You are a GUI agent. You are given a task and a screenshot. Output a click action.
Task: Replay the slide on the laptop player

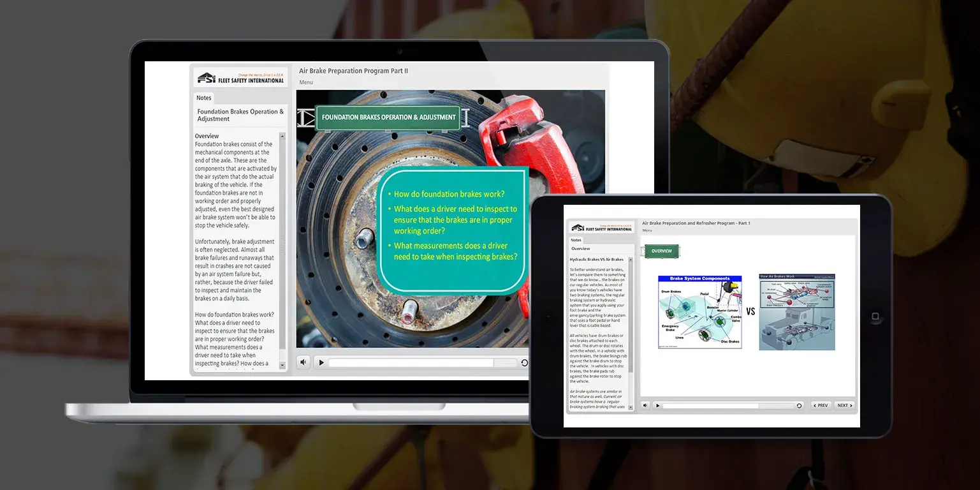524,362
